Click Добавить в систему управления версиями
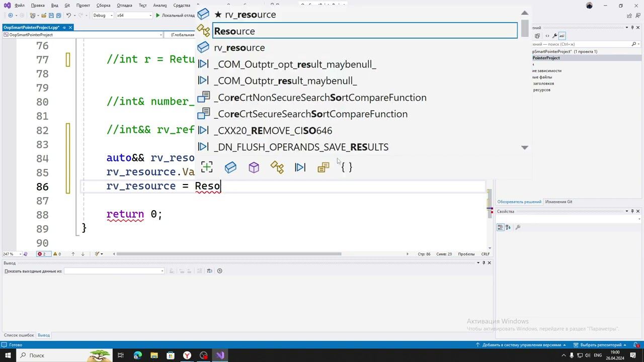The image size is (644, 362). tap(521, 345)
